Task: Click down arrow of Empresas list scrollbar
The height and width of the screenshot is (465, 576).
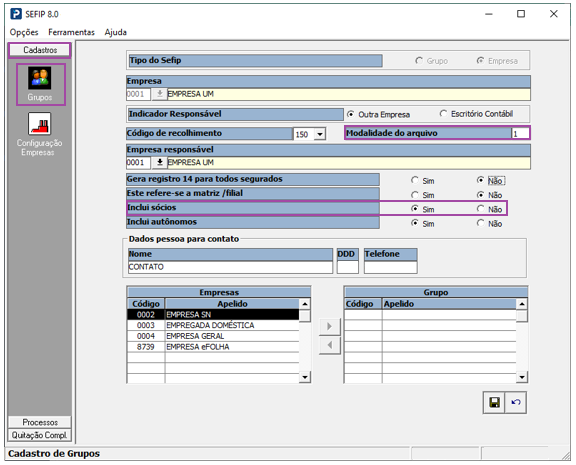Action: coord(305,377)
